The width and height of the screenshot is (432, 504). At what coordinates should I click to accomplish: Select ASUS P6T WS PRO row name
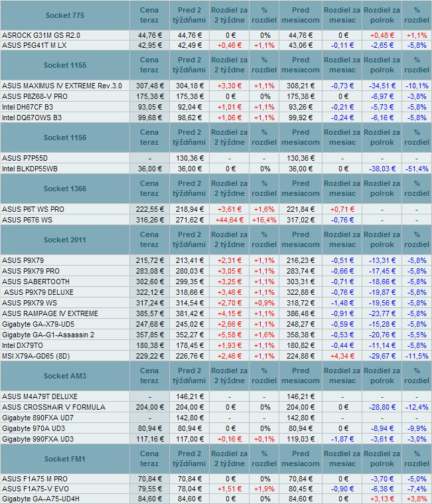pos(33,209)
